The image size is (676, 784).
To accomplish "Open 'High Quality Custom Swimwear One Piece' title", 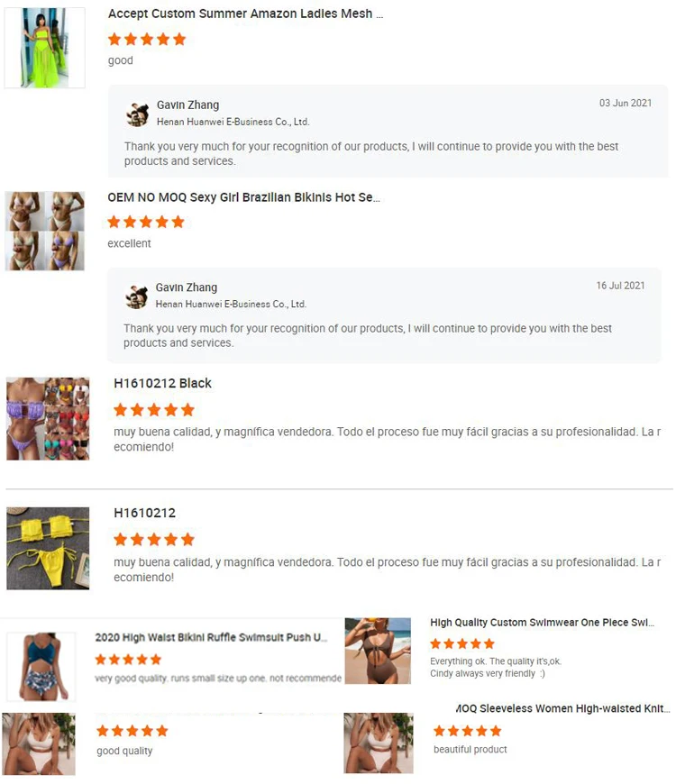I will pos(542,623).
